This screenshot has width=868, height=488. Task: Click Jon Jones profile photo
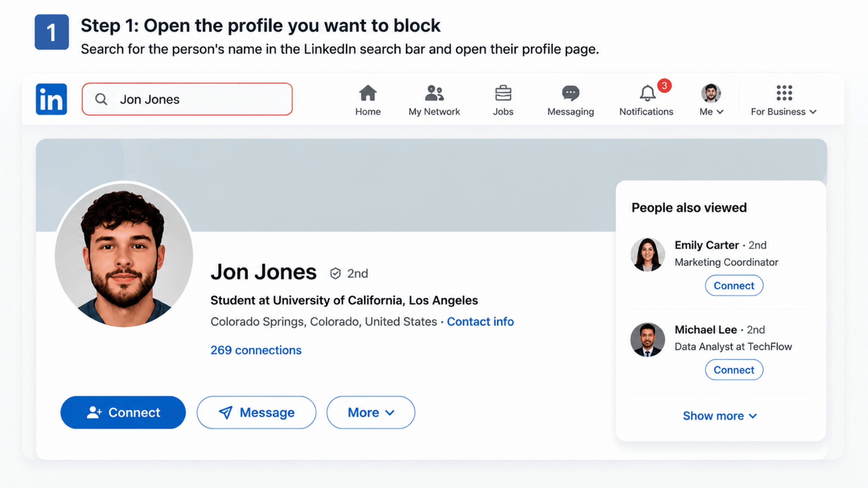coord(124,254)
